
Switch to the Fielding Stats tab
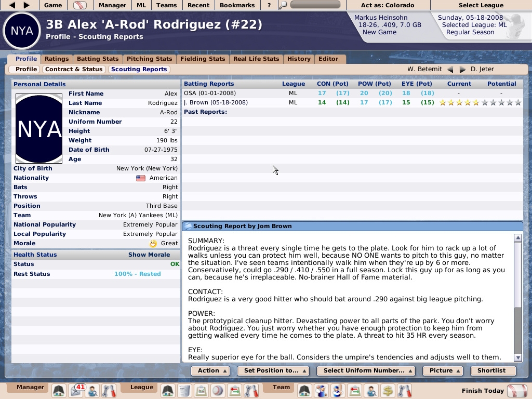point(203,59)
